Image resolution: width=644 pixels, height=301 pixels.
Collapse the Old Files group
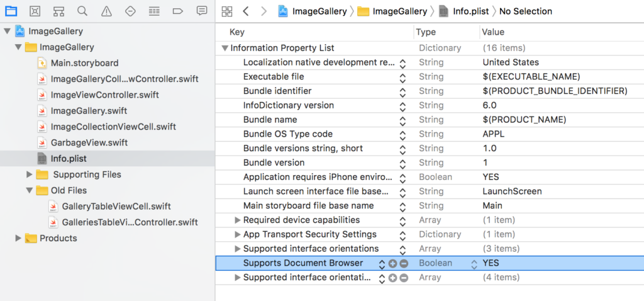[29, 190]
